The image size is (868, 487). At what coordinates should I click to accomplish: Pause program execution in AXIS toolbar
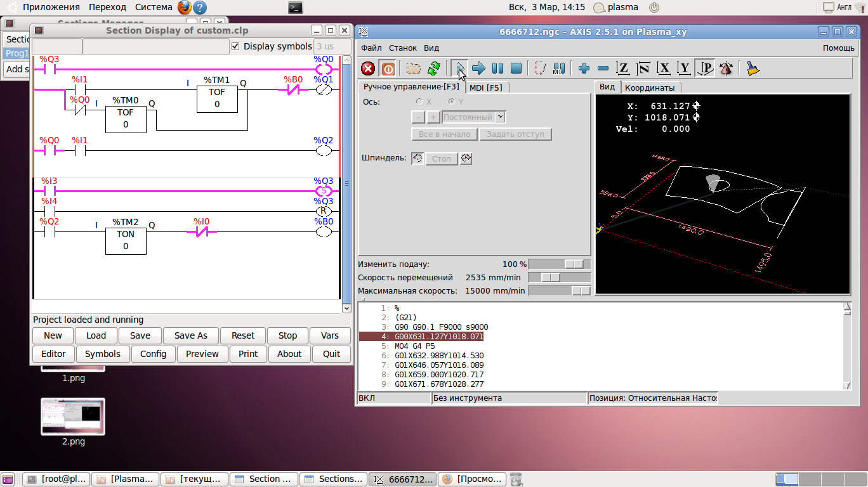click(x=498, y=68)
